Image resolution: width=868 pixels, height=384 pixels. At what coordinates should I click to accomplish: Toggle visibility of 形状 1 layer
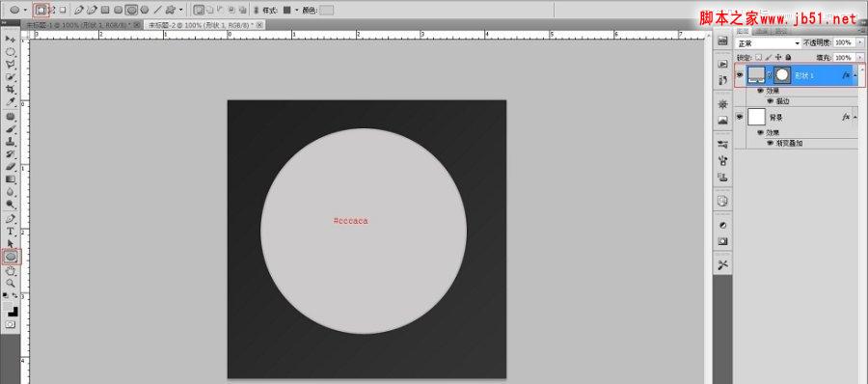(x=740, y=74)
